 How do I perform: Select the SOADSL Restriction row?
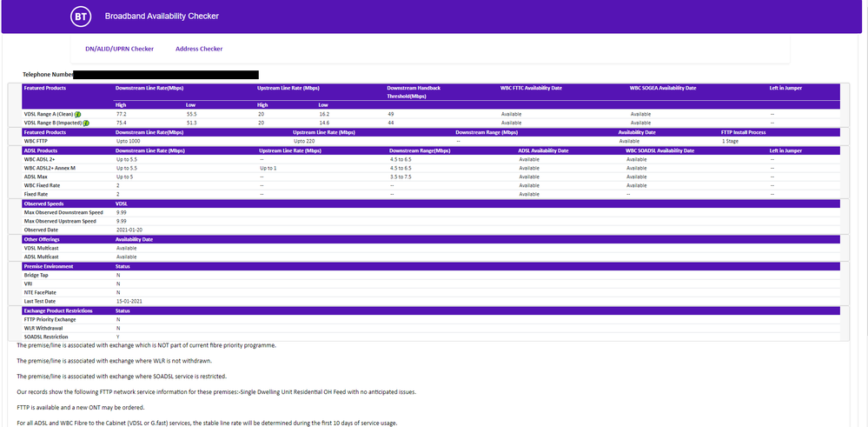[x=46, y=337]
